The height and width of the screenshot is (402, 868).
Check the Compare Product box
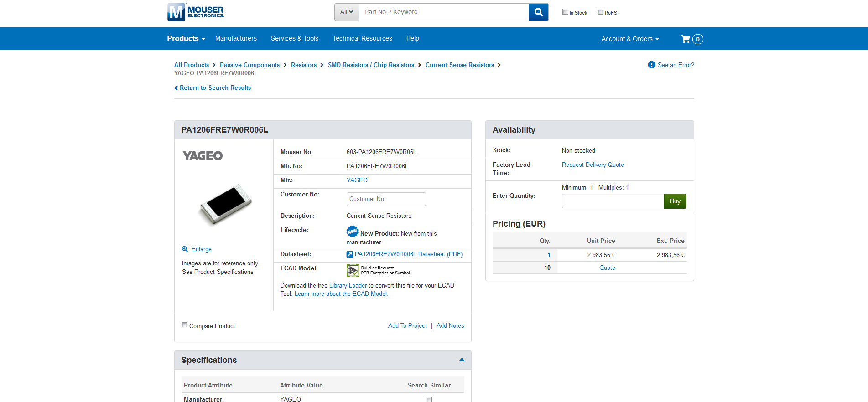click(x=185, y=325)
